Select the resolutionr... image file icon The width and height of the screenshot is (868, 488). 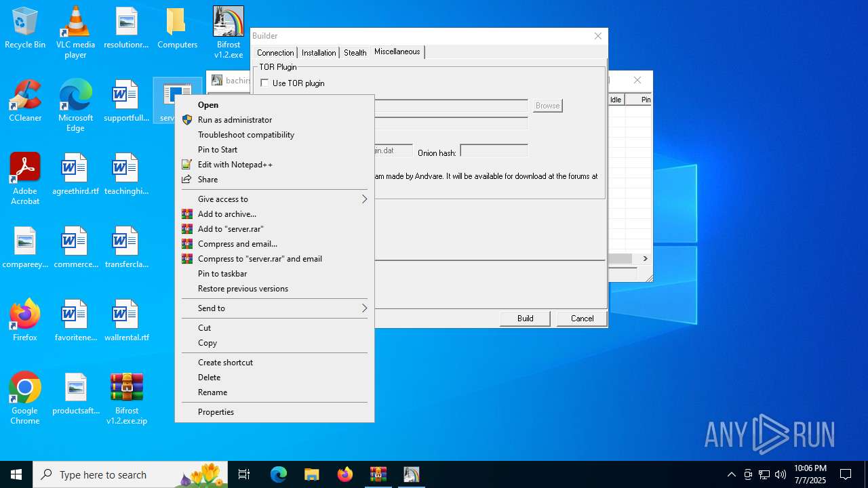pos(126,28)
